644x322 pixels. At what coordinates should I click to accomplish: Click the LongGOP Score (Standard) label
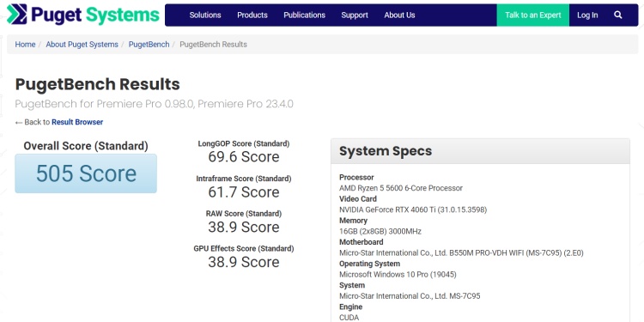[x=244, y=143]
